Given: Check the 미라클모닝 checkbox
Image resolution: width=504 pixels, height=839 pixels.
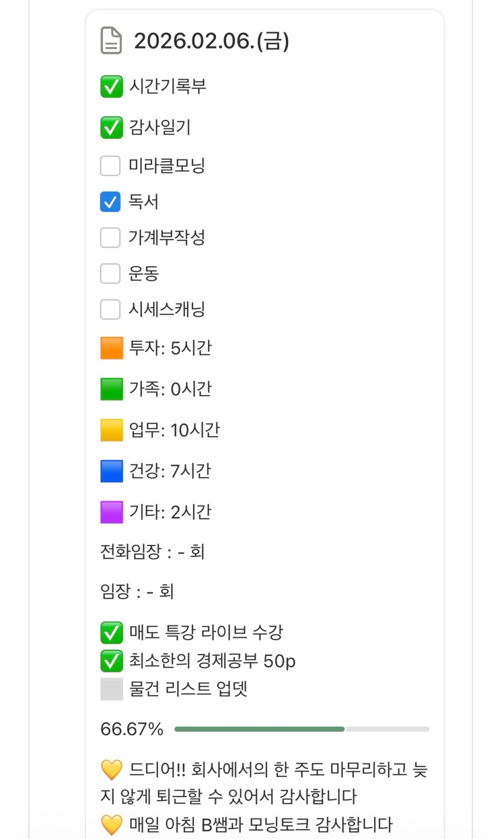Looking at the screenshot, I should (x=110, y=166).
